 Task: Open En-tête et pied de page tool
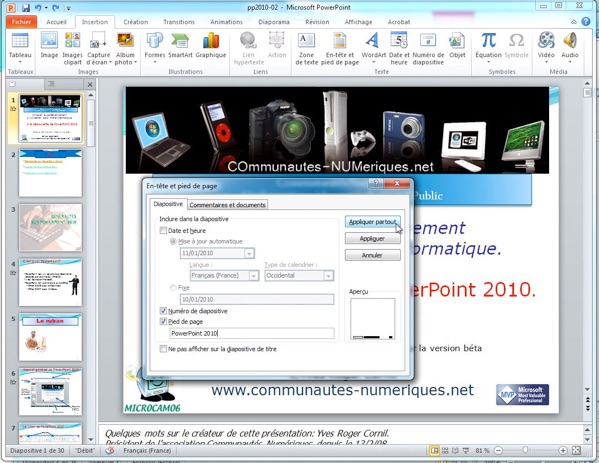[x=340, y=49]
